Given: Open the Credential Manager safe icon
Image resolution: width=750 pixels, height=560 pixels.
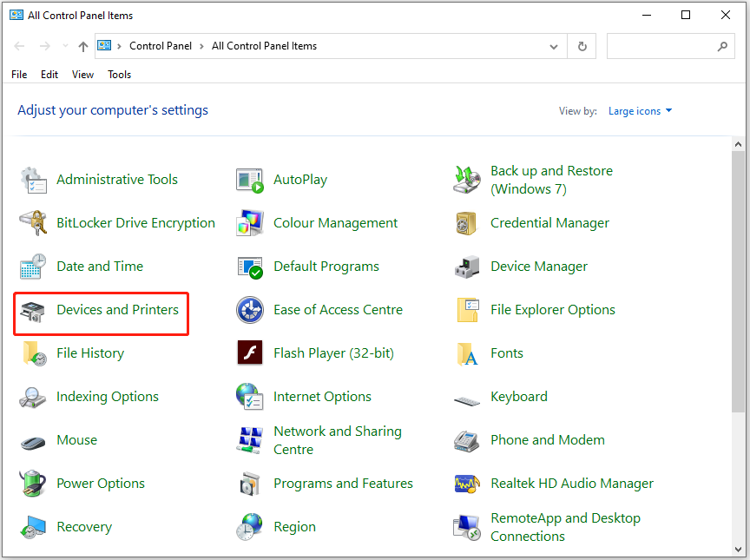Looking at the screenshot, I should pyautogui.click(x=466, y=223).
